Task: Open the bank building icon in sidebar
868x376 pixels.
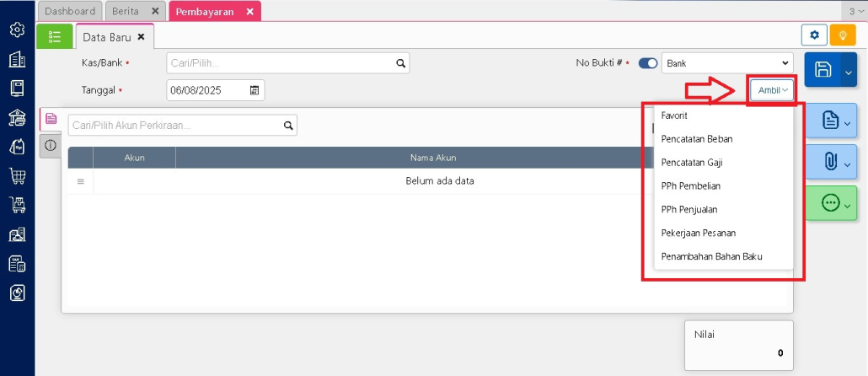Action: pos(17,117)
